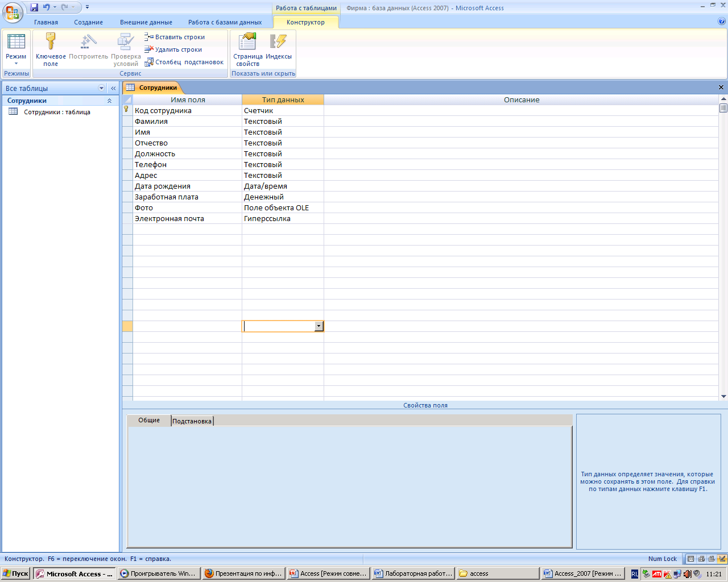This screenshot has height=582, width=728.
Task: Click Столбец подстановок in the ribbon
Action: coord(184,62)
